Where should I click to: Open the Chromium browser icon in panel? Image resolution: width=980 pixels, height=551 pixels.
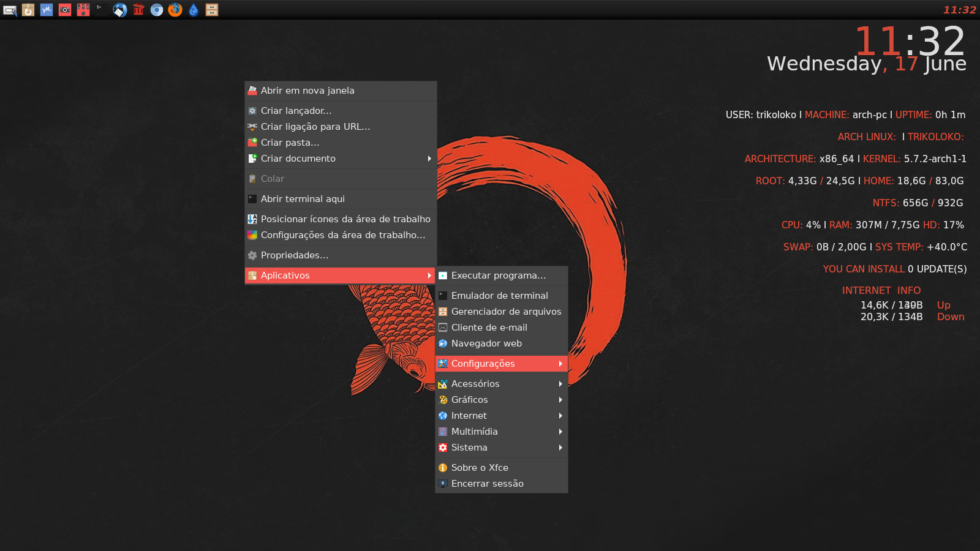pos(157,10)
